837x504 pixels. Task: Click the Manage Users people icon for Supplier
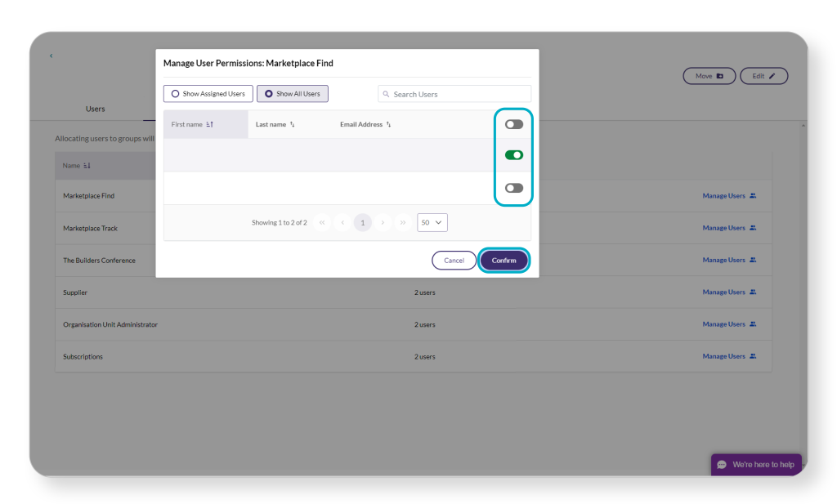pos(752,292)
